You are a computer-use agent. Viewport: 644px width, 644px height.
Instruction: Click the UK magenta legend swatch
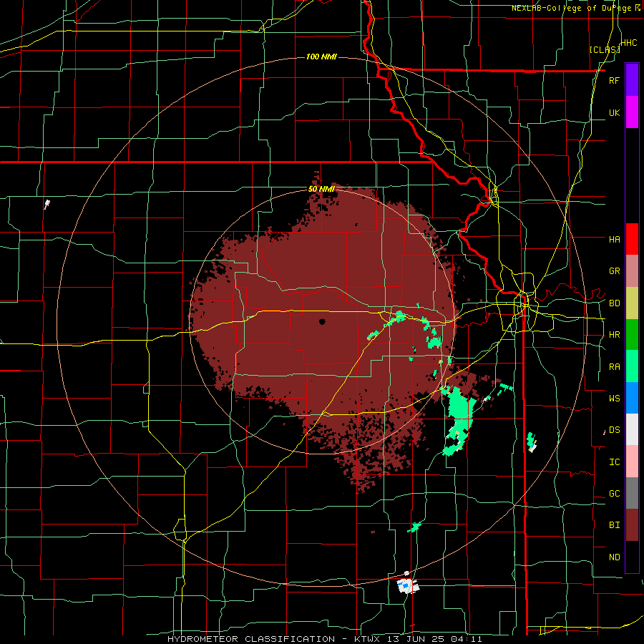[632, 112]
